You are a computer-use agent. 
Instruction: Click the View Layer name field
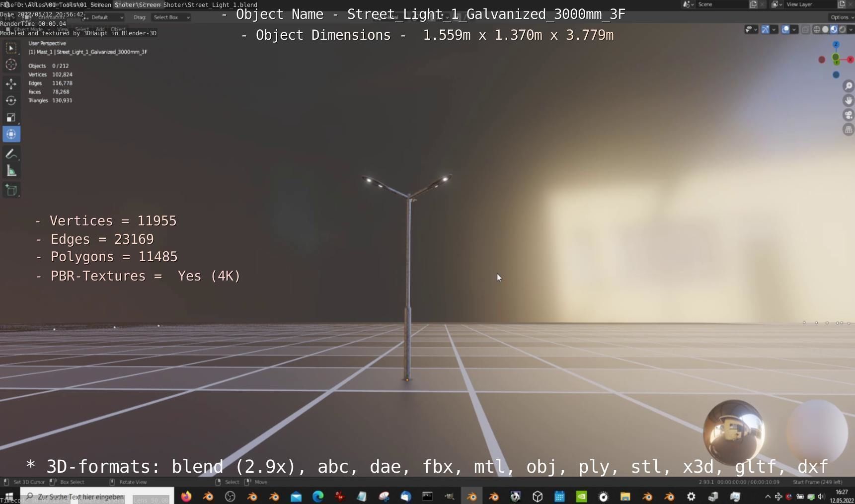pyautogui.click(x=810, y=4)
